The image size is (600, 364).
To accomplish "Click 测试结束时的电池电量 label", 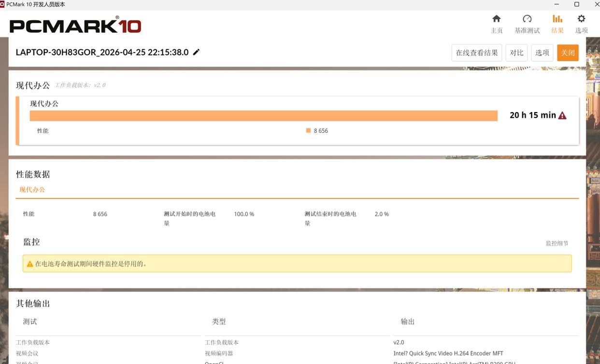I will (x=330, y=219).
